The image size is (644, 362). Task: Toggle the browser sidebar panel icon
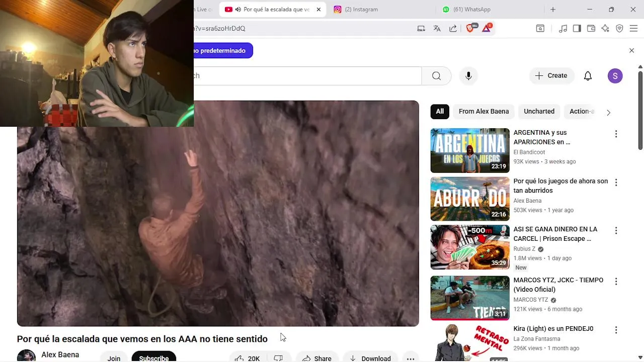tap(577, 29)
